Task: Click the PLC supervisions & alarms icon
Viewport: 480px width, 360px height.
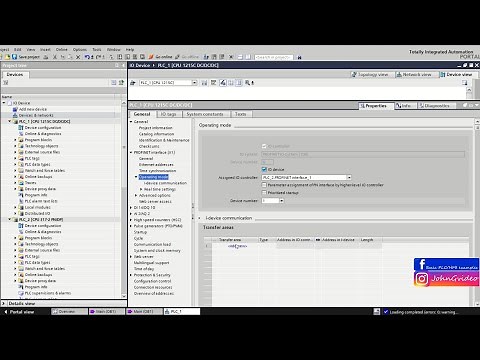Action: (x=21, y=293)
